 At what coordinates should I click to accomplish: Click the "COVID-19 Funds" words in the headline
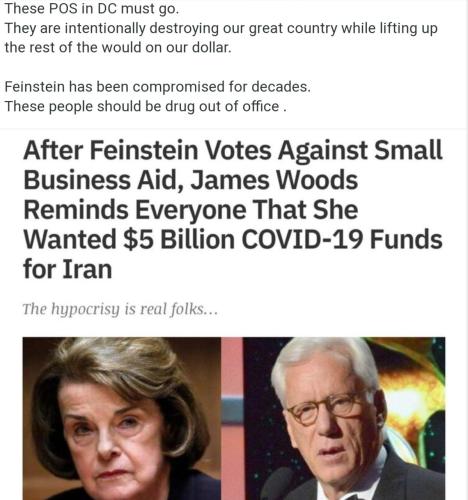[x=342, y=240]
